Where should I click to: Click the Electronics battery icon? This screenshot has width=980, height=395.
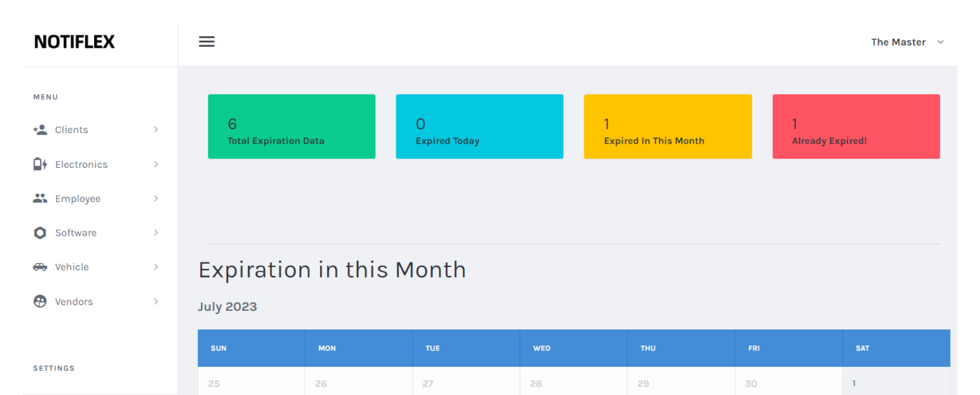click(x=40, y=164)
